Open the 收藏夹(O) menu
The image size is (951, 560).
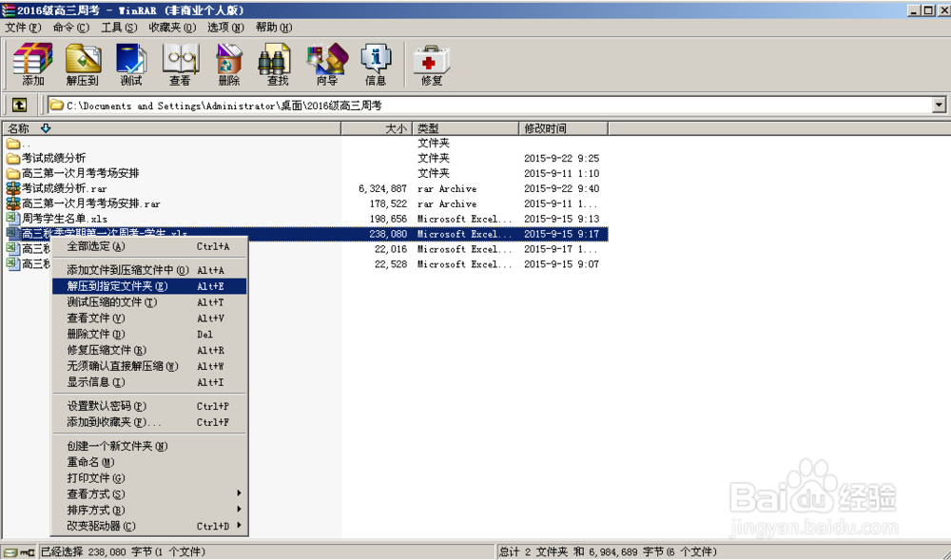[172, 28]
